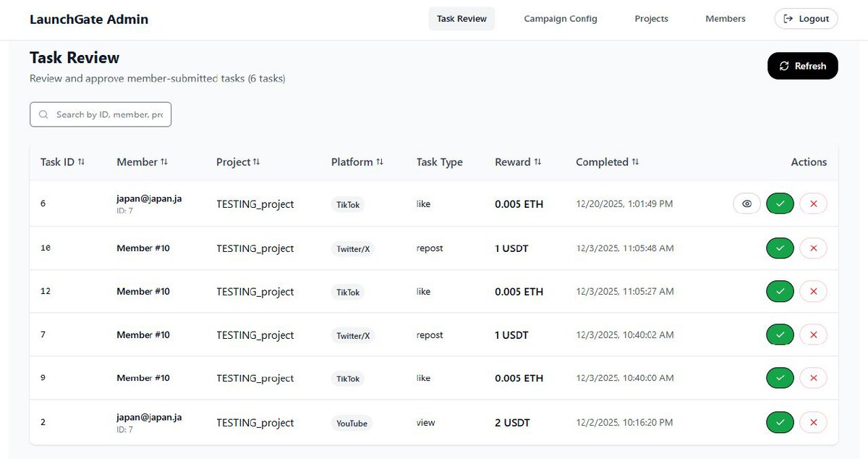The height and width of the screenshot is (459, 868).
Task: Select the YouTube platform badge
Action: tap(352, 424)
